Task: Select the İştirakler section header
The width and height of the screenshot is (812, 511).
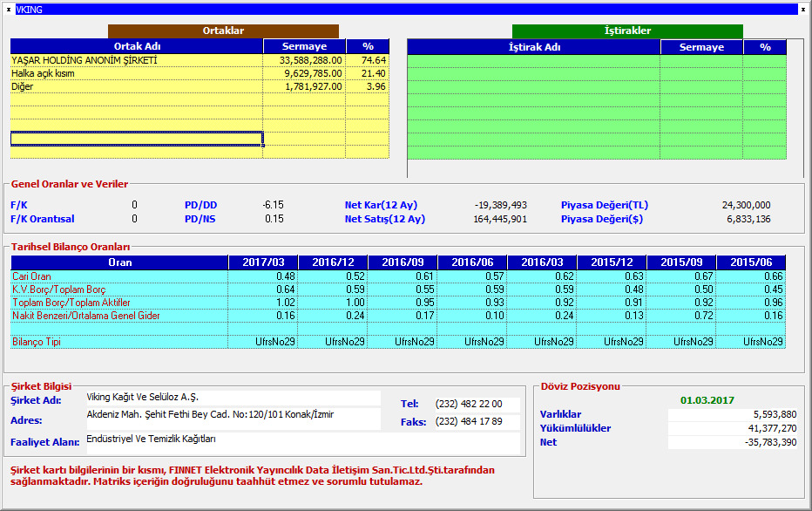Action: tap(627, 31)
